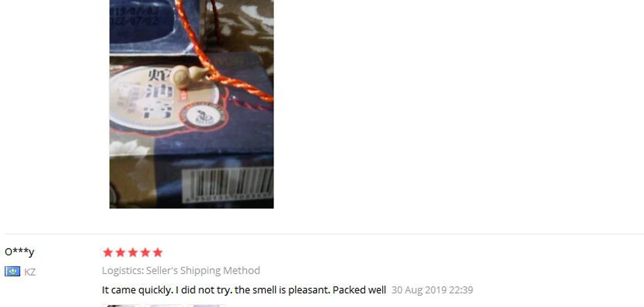Open first small review thumbnail below comment
Viewport: 644px width, 307px height.
click(121, 306)
